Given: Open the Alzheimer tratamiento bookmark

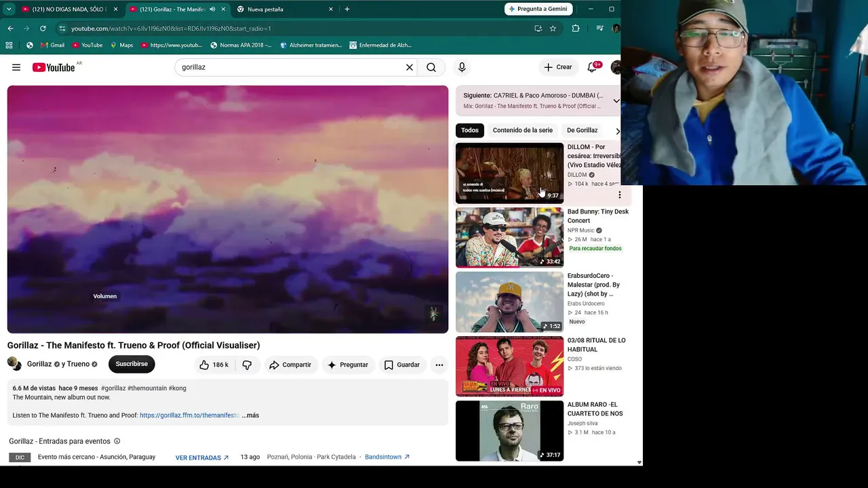Looking at the screenshot, I should (311, 45).
